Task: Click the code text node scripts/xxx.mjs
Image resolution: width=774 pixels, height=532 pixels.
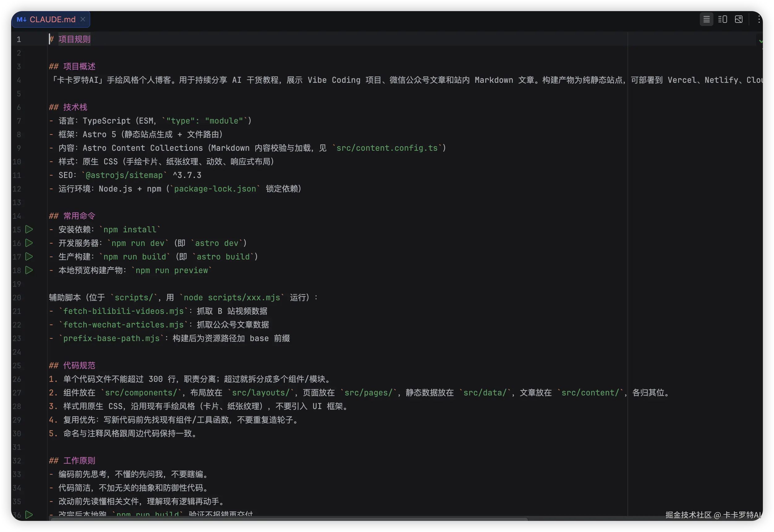Action: pos(232,297)
